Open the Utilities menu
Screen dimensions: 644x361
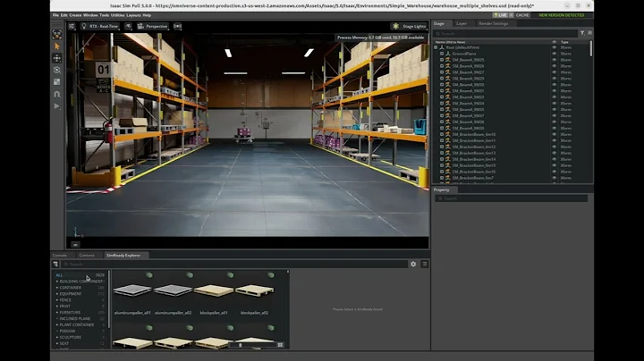pyautogui.click(x=117, y=15)
